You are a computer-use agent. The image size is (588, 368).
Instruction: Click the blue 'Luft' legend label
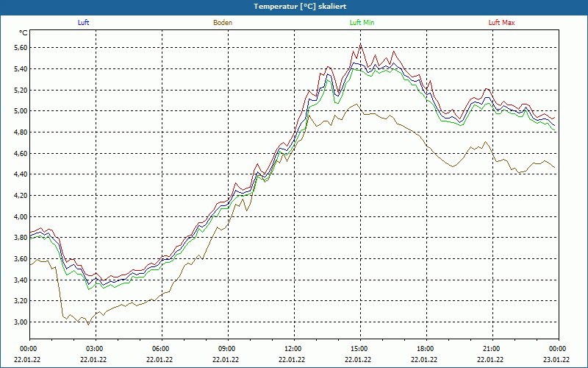83,23
